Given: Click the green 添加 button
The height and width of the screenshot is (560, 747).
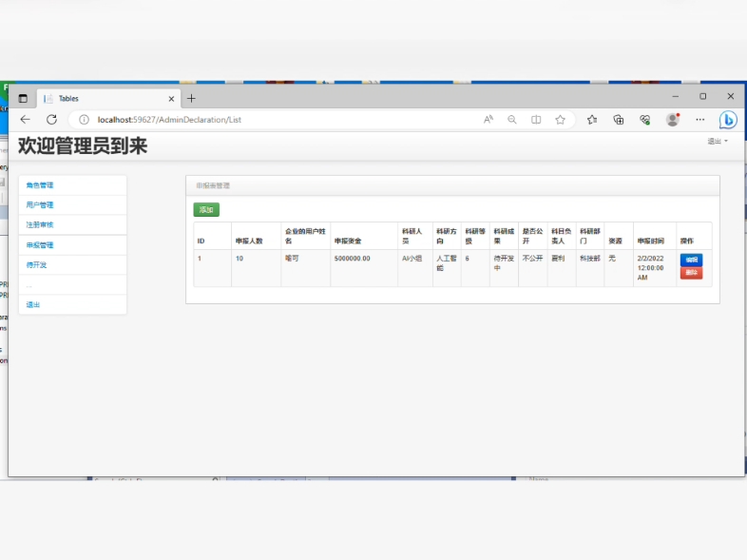Looking at the screenshot, I should coord(206,210).
